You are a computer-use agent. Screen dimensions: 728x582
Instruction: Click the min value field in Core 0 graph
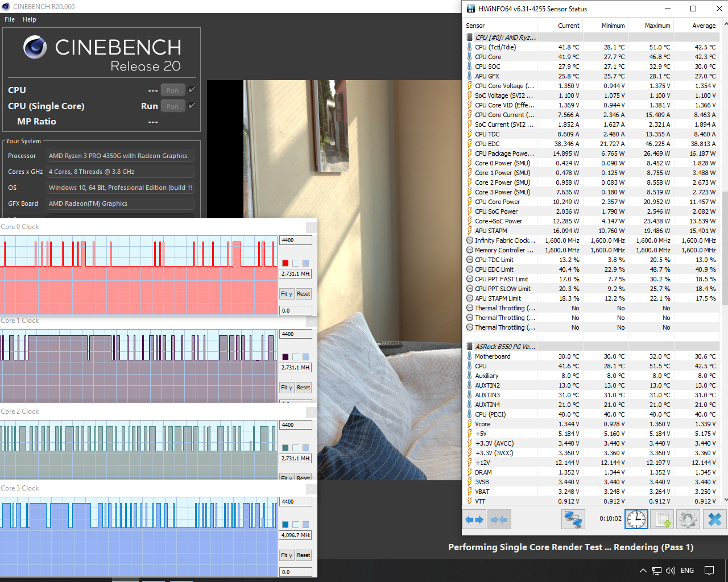tap(296, 311)
